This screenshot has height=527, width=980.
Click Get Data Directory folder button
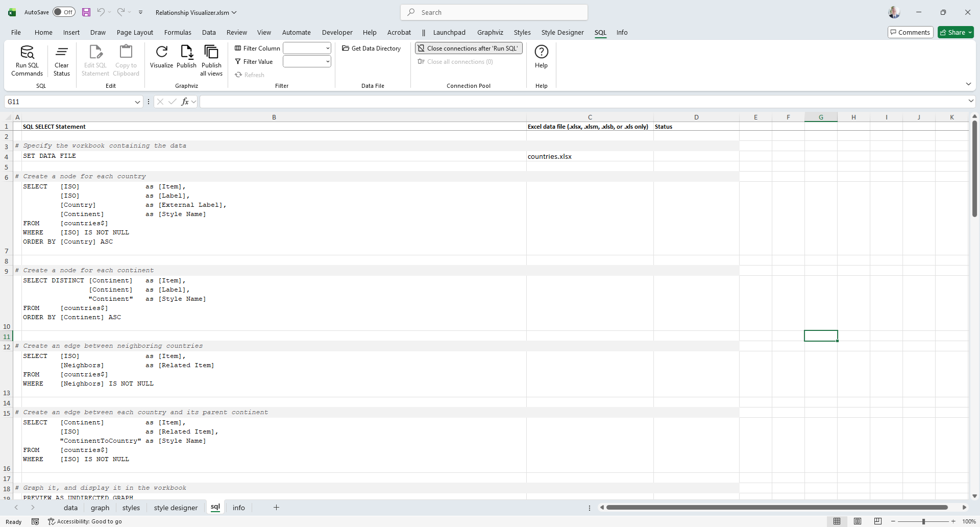[x=372, y=49]
